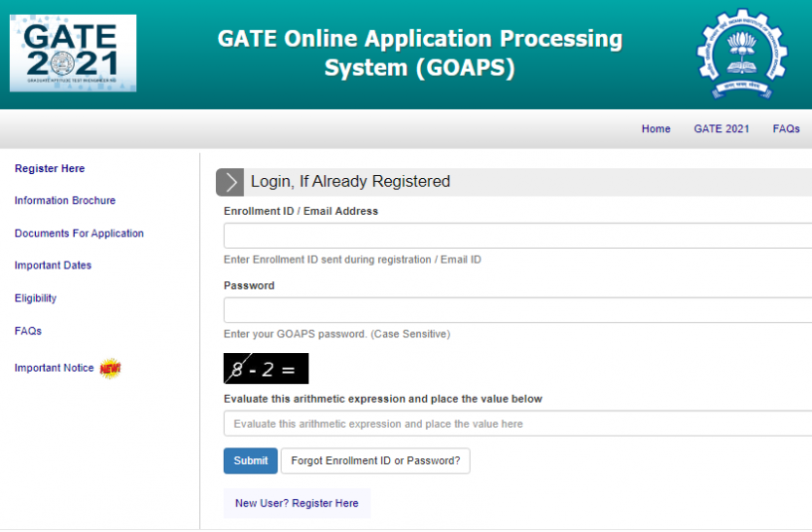The height and width of the screenshot is (532, 812).
Task: Open the Eligibility sidebar link
Action: [36, 299]
